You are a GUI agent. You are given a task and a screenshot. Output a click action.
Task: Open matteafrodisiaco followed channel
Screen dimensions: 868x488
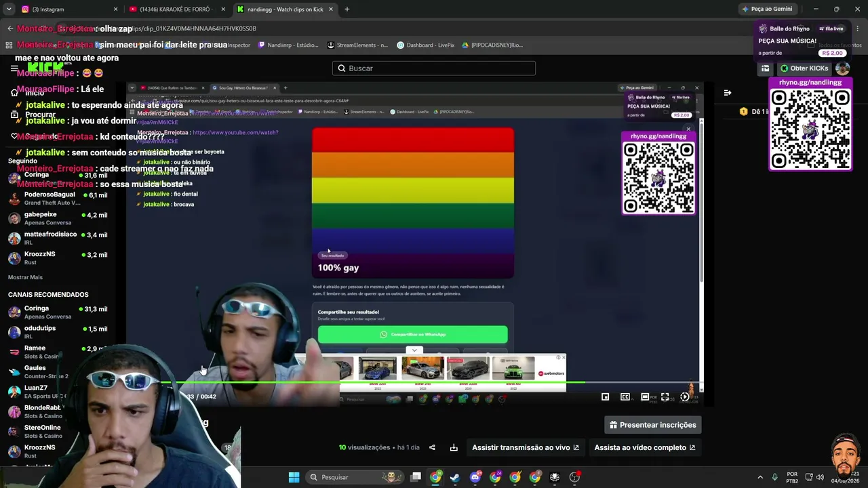58,238
